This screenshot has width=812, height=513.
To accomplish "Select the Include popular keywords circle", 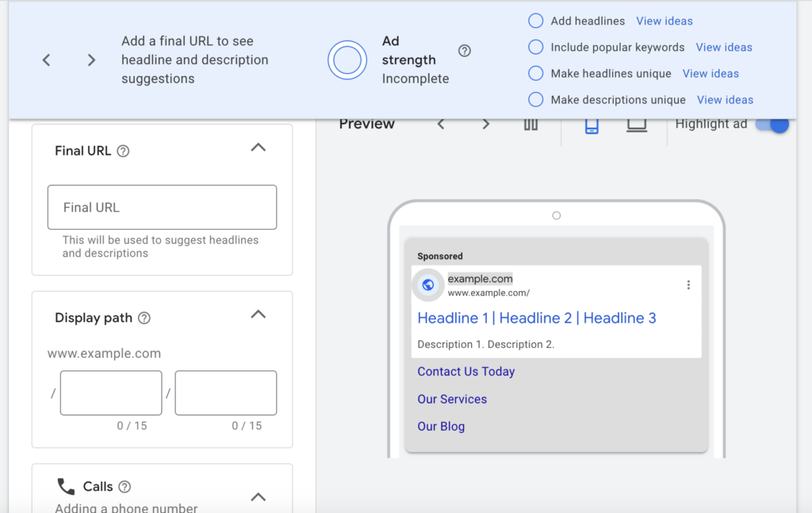I will coord(535,47).
